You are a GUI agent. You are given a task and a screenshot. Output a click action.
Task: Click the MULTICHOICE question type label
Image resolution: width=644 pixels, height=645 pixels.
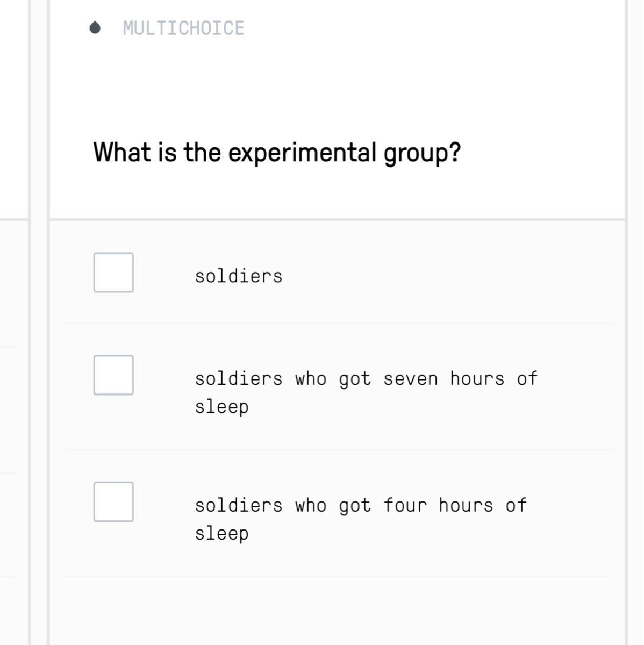coord(183,28)
